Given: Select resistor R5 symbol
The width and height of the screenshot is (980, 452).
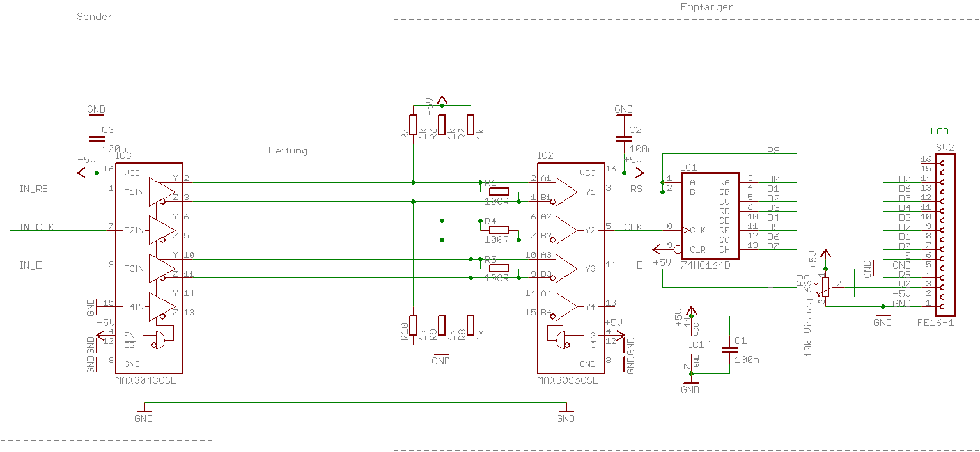Looking at the screenshot, I should 499,268.
